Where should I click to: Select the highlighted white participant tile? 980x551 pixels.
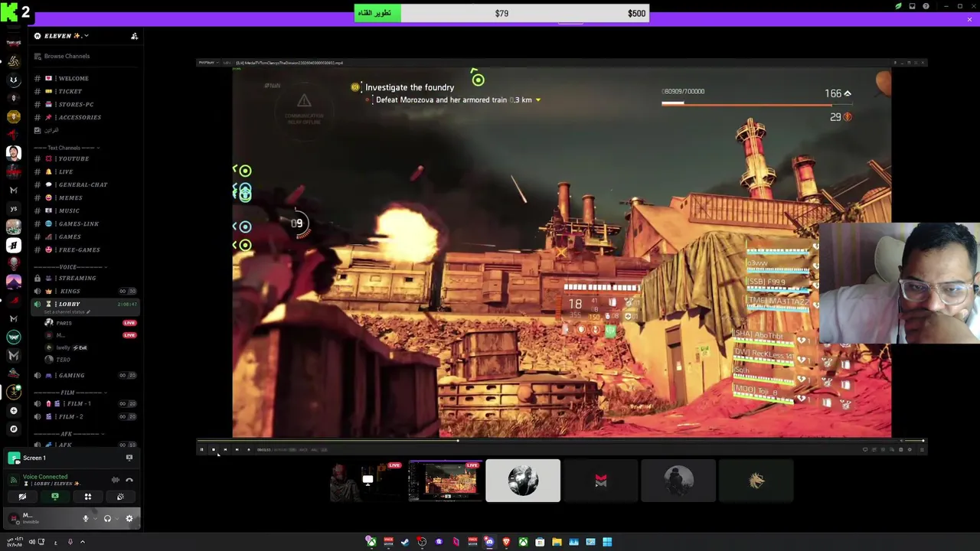pos(523,481)
